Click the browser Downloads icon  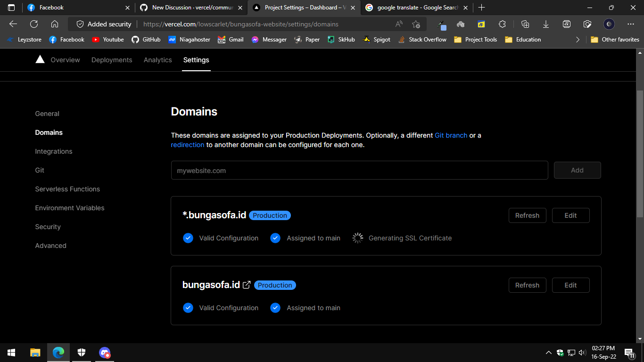[x=546, y=24]
